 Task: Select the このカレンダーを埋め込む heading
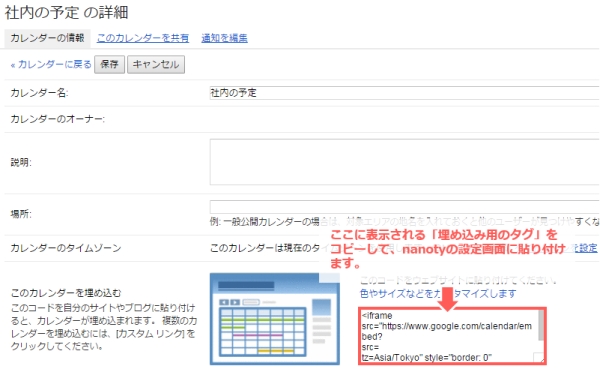click(66, 293)
